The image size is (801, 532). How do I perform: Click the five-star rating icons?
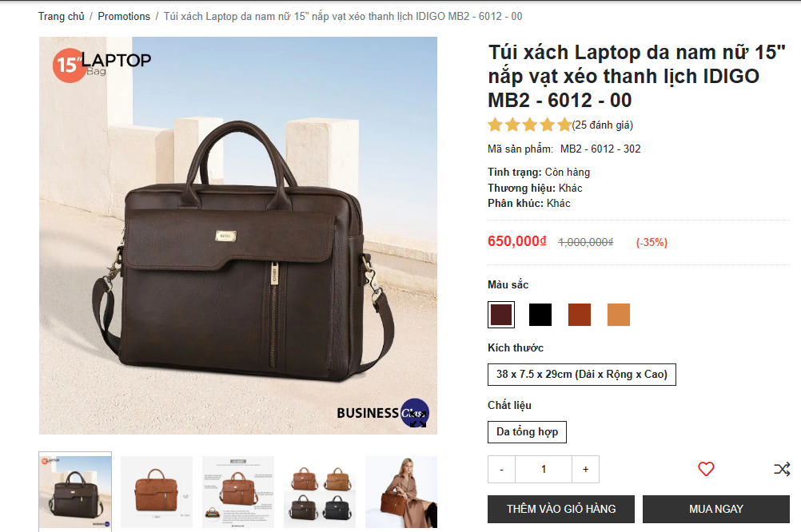(x=529, y=125)
